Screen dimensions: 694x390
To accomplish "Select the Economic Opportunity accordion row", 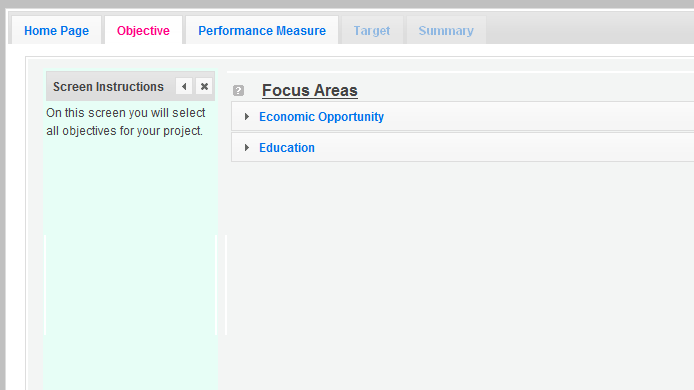I will tap(463, 116).
